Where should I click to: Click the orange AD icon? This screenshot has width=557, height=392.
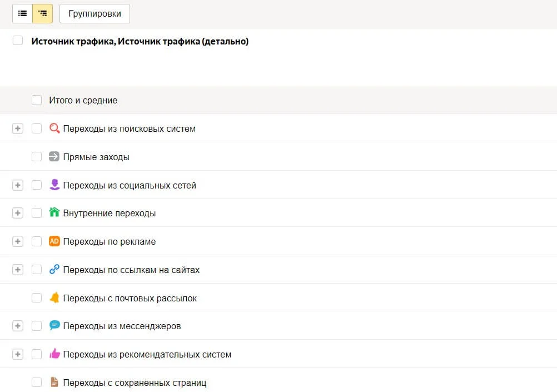click(x=54, y=241)
